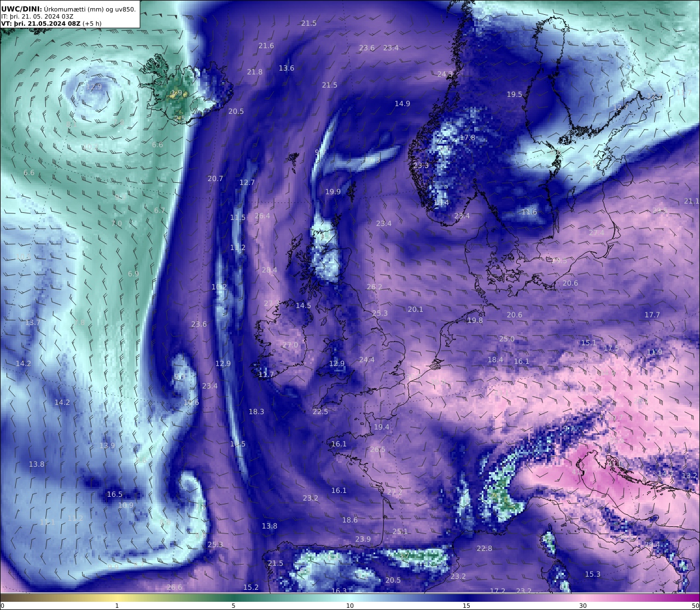Click the value 26.2 in the North Sea
Screen dimensions: 700x610
coord(375,287)
